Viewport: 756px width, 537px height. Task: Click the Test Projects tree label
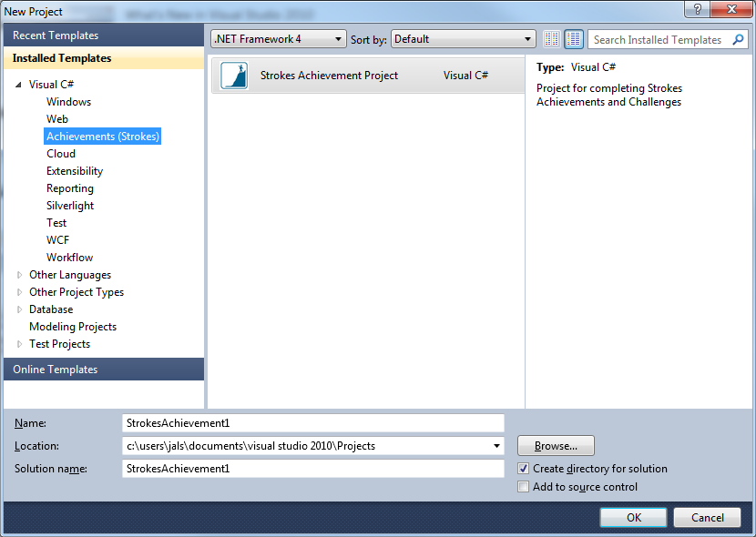coord(59,344)
